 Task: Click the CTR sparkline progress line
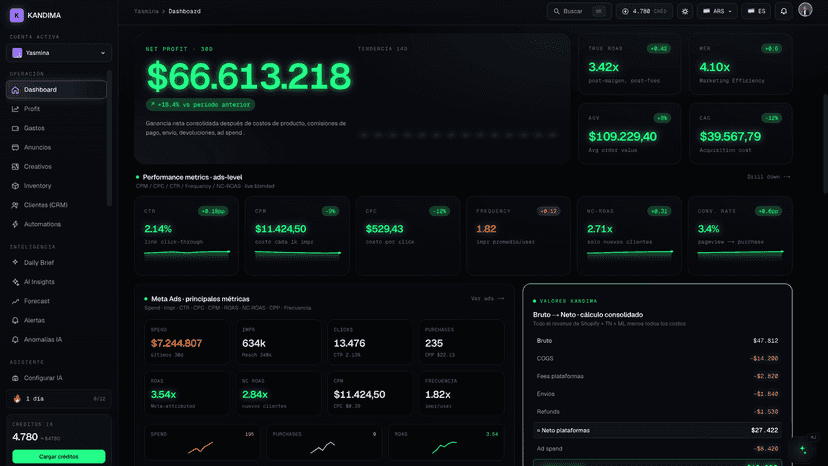187,253
